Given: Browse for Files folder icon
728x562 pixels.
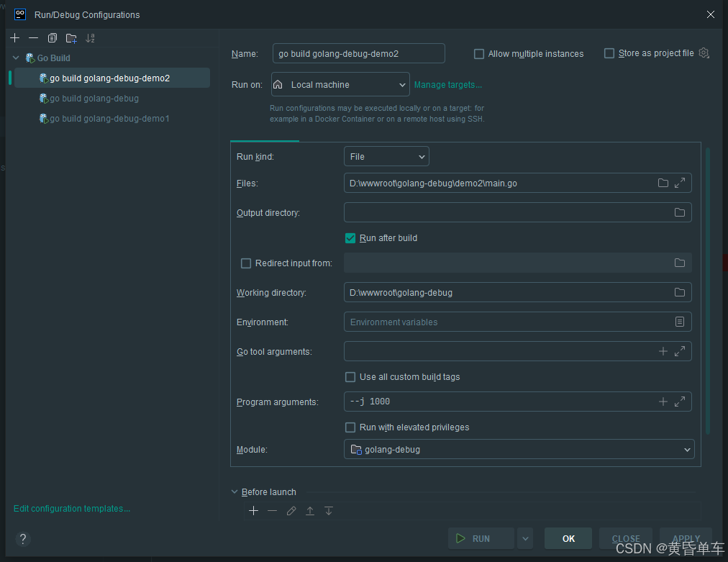Looking at the screenshot, I should [663, 183].
